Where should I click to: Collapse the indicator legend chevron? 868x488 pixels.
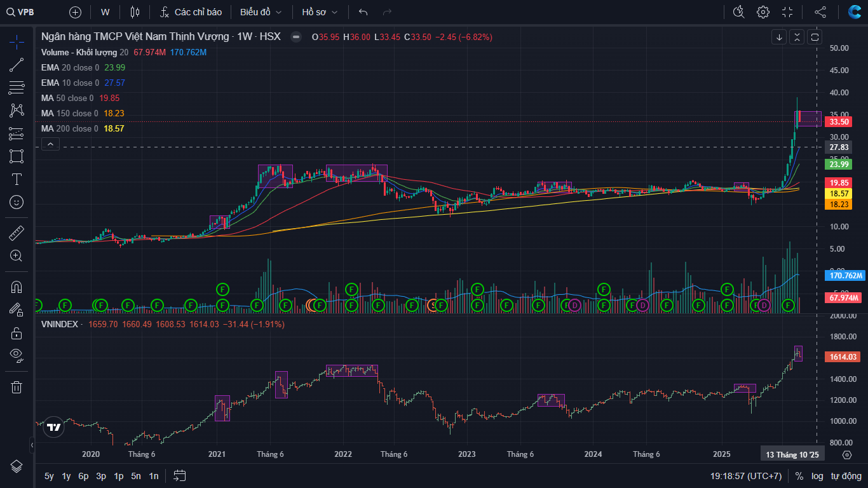coord(50,145)
